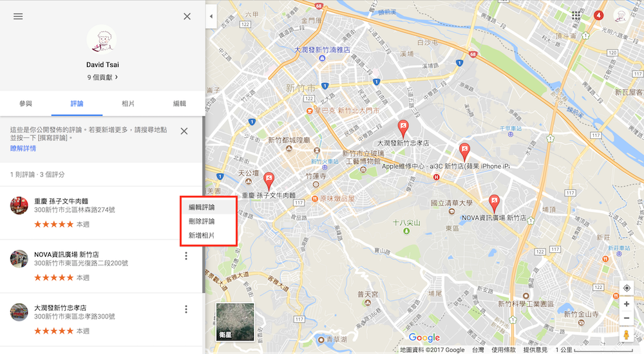Image resolution: width=644 pixels, height=354 pixels.
Task: Click the 新竹火車站 station icon
Action: tap(325, 167)
